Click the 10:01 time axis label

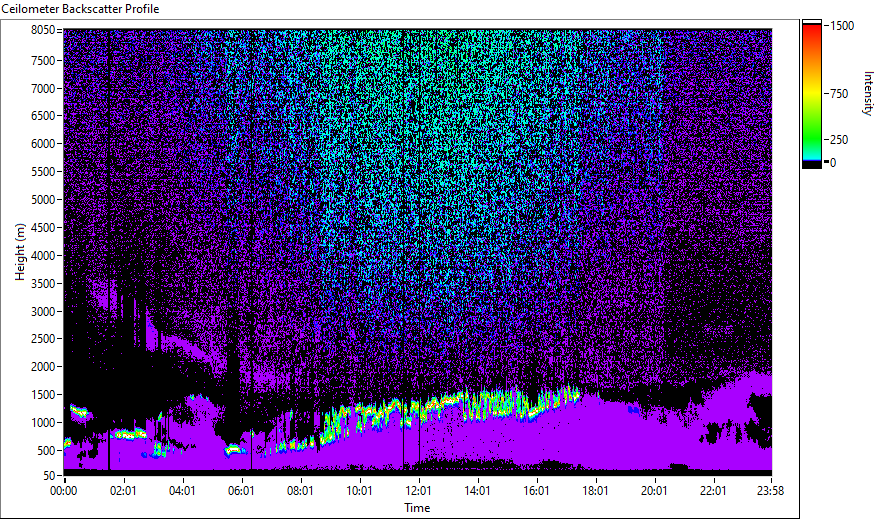[359, 491]
